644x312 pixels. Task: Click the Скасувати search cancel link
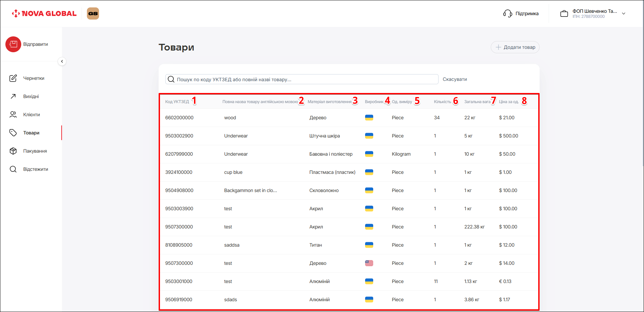454,79
